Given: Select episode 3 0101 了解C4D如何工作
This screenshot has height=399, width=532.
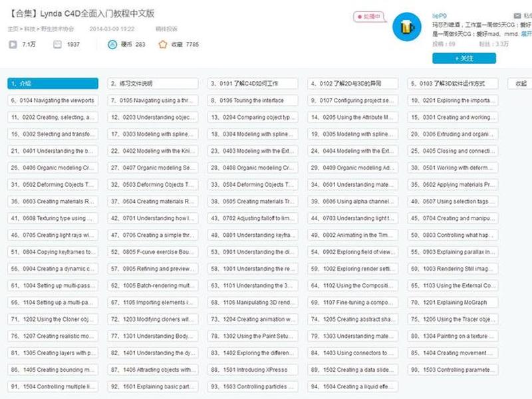Looking at the screenshot, I should 253,84.
